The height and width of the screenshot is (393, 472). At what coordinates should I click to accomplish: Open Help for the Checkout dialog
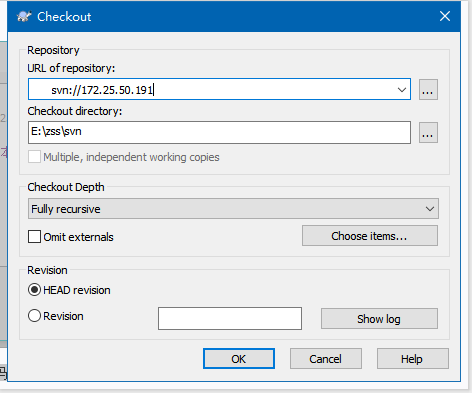(x=412, y=359)
